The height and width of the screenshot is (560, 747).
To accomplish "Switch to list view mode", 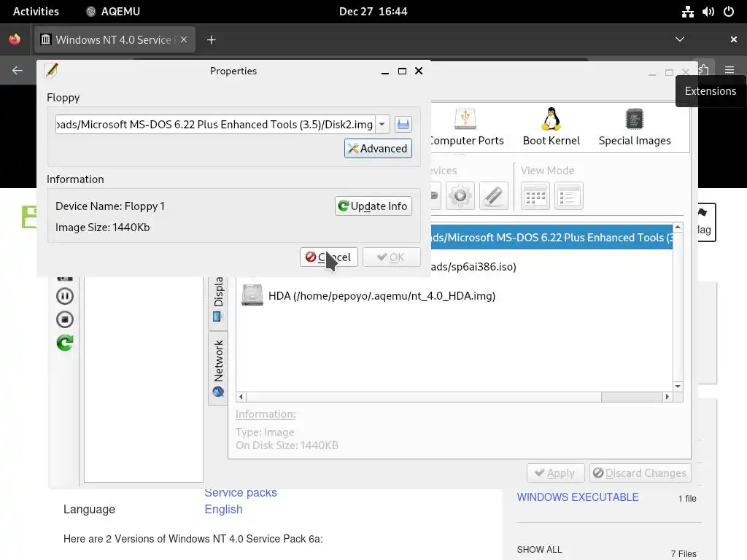I will (569, 195).
